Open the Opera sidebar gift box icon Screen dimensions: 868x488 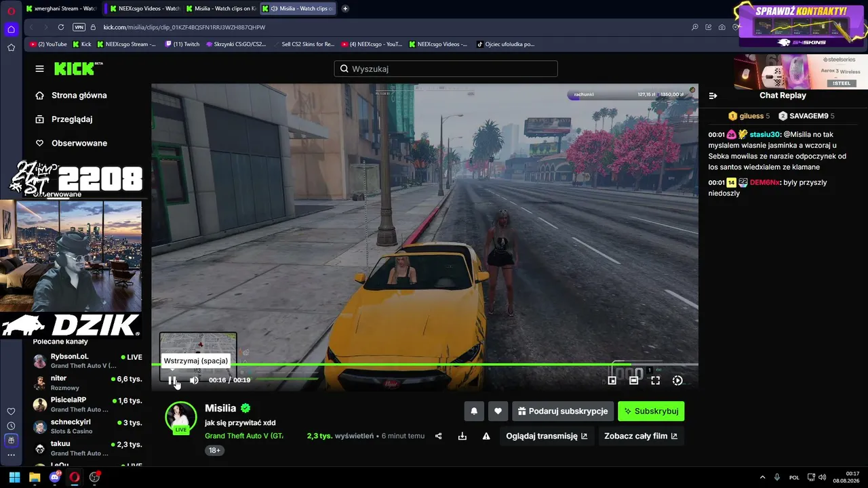coord(11,440)
